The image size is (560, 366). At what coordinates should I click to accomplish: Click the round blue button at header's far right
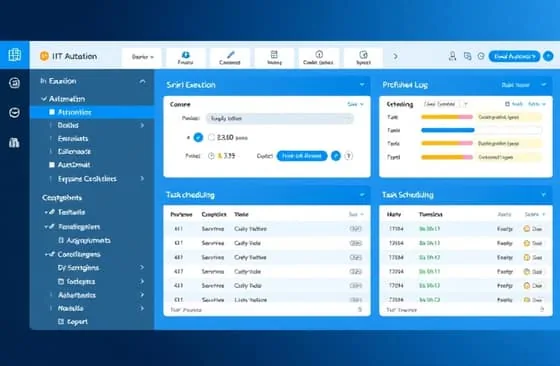(548, 56)
